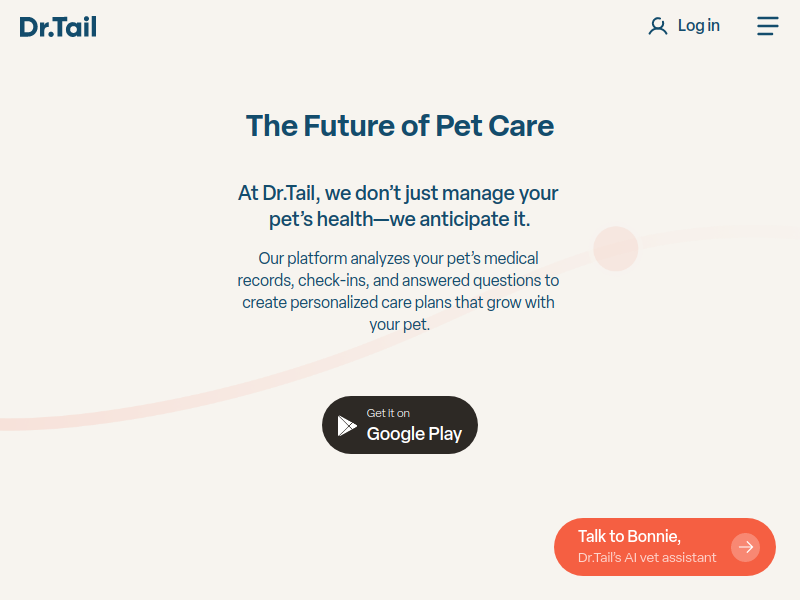
Task: Click the "we anticipate it" subheading line
Action: click(x=399, y=220)
